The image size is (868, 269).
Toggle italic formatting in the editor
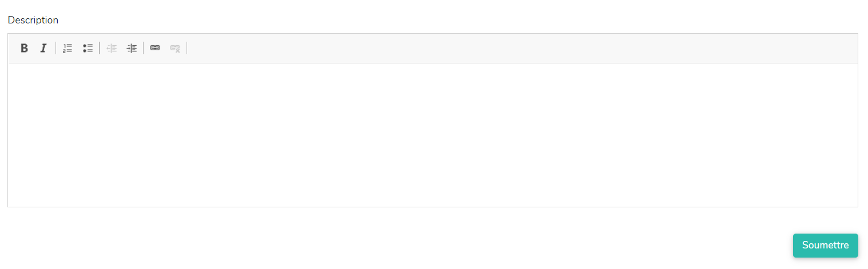43,48
